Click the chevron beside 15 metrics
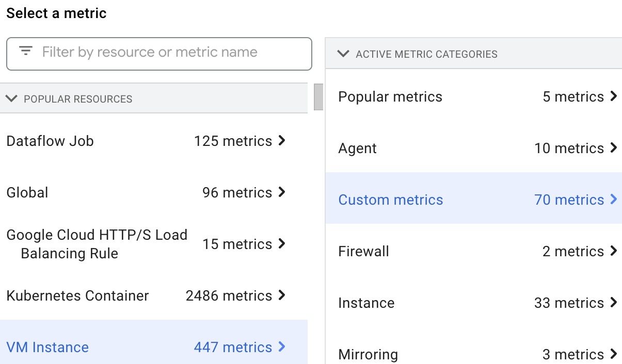622x364 pixels. click(x=282, y=243)
